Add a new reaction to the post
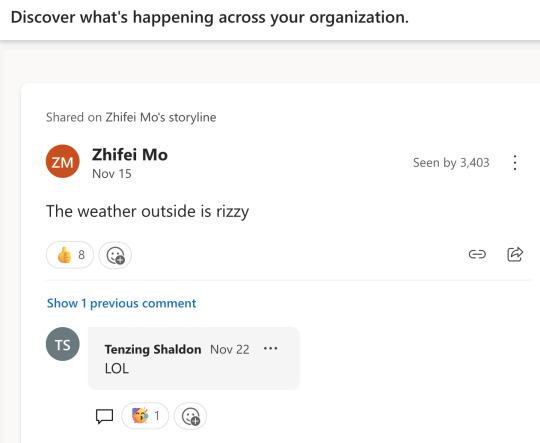 point(115,255)
